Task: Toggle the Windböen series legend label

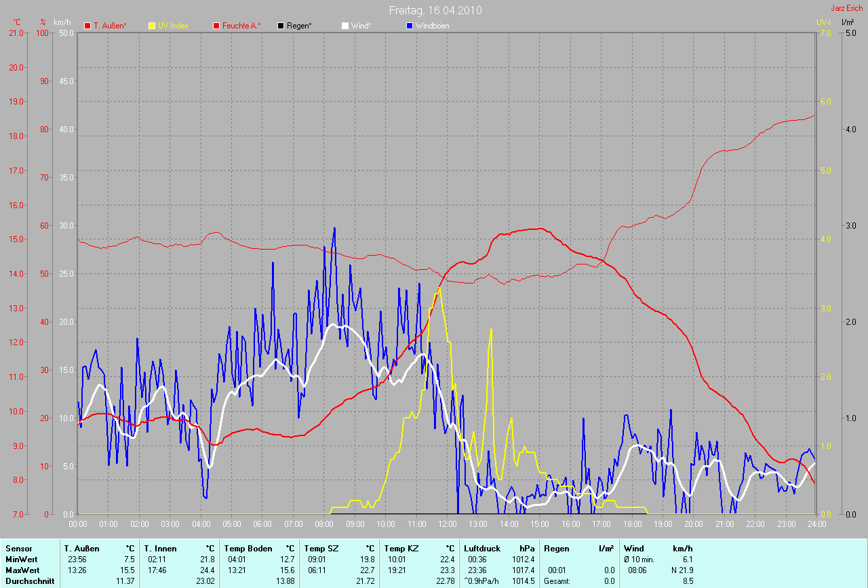Action: click(432, 26)
